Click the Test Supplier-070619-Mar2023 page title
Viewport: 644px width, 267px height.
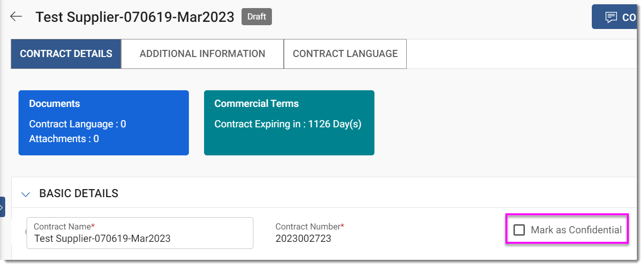click(x=135, y=17)
